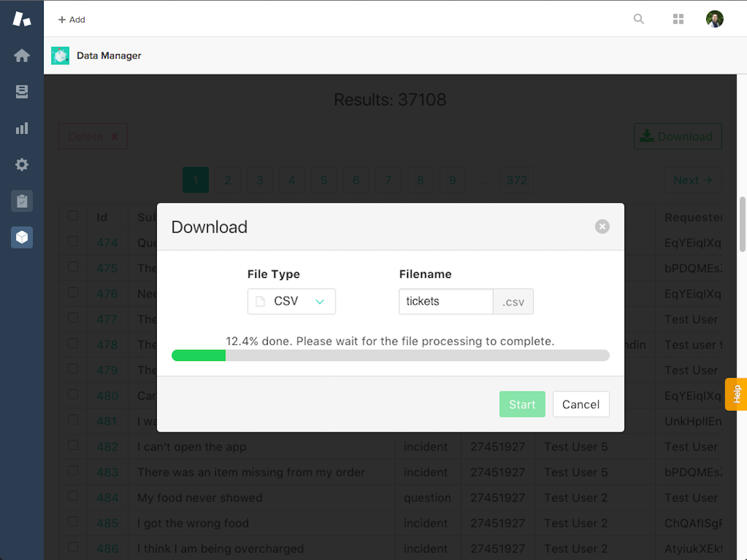Open the Reporting bar chart icon
The width and height of the screenshot is (747, 560).
point(22,128)
